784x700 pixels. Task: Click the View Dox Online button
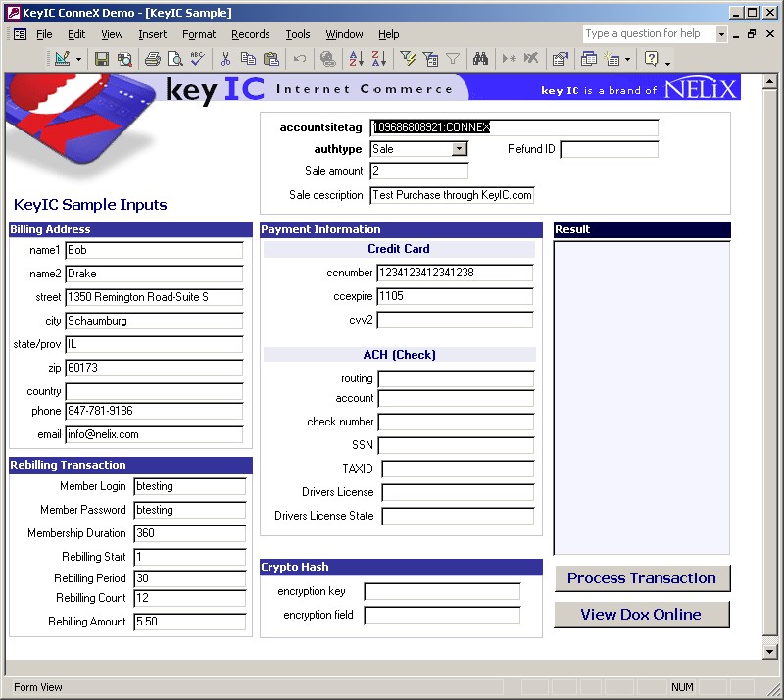pyautogui.click(x=642, y=615)
